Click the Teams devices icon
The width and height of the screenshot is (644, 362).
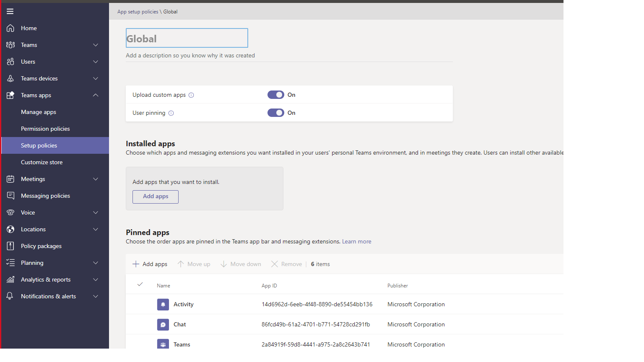click(10, 78)
